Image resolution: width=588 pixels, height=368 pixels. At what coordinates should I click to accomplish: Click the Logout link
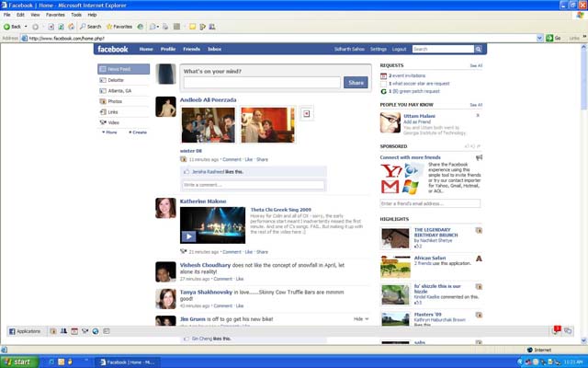[x=399, y=49]
